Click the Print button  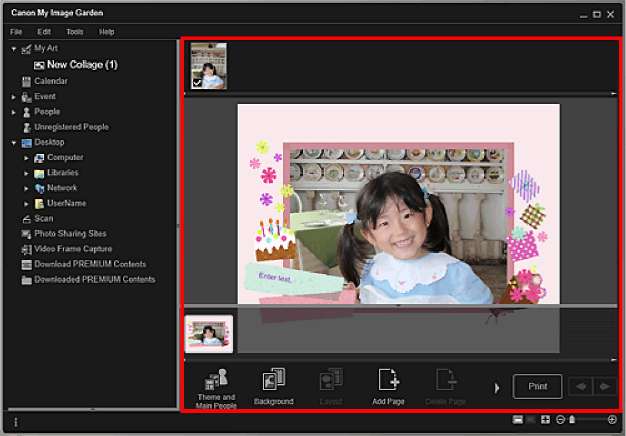[x=537, y=386]
